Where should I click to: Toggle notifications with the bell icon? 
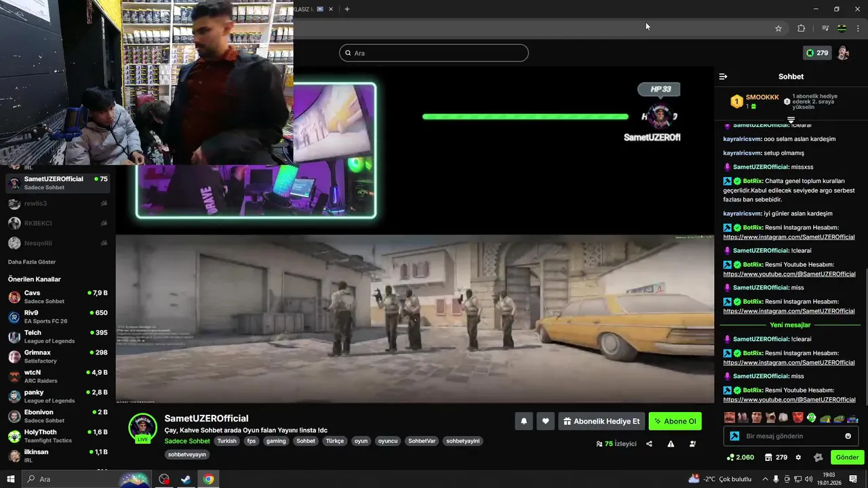pyautogui.click(x=524, y=422)
